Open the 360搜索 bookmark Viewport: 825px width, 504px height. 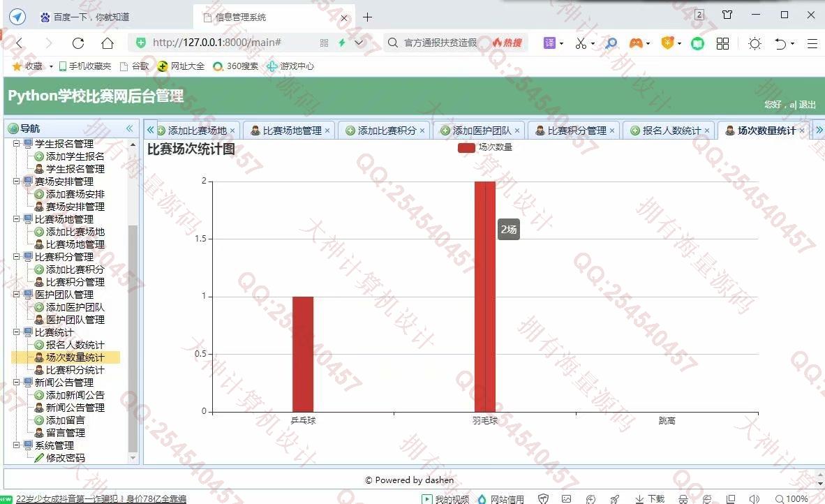tap(236, 66)
